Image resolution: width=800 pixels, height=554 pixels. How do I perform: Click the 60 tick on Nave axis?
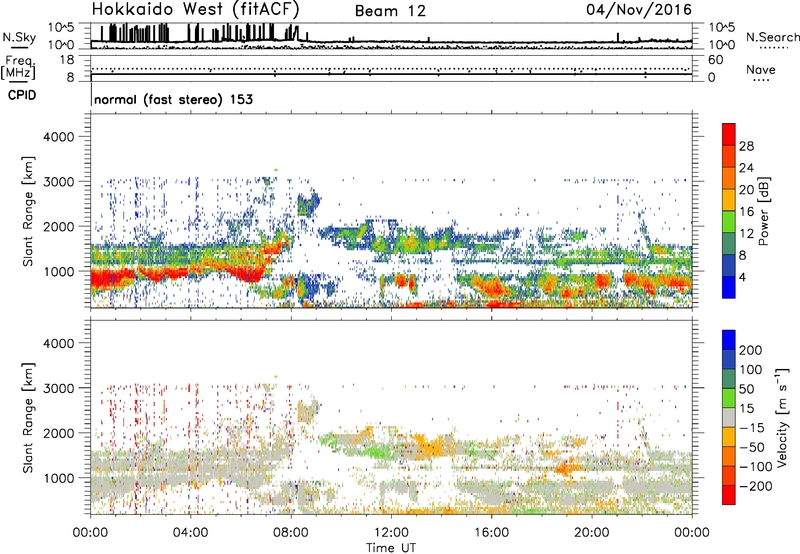coord(715,60)
